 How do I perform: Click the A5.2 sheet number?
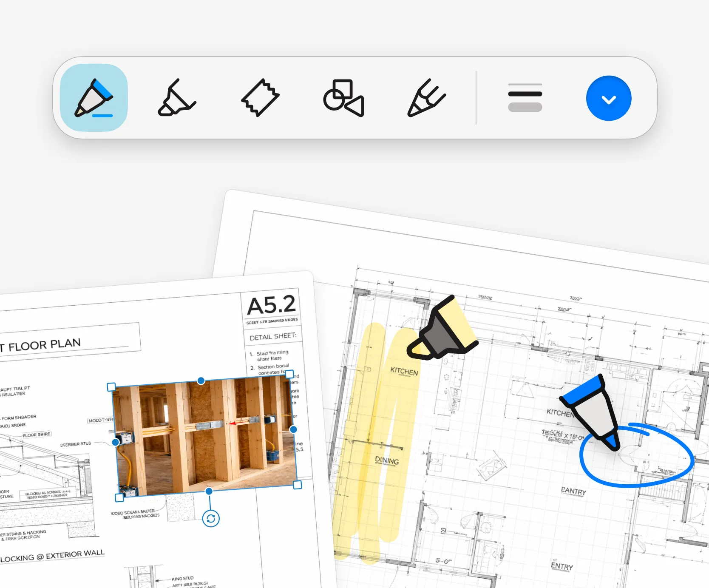coord(271,305)
